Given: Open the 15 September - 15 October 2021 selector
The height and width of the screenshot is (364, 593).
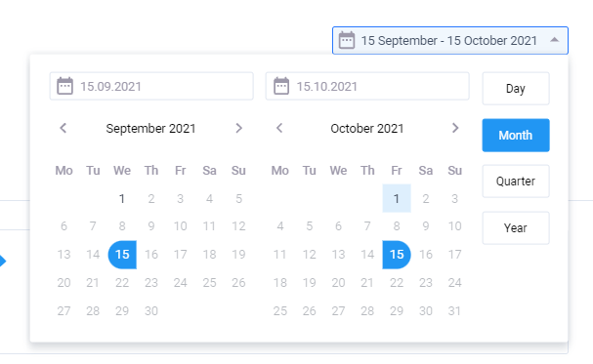Looking at the screenshot, I should pyautogui.click(x=450, y=40).
